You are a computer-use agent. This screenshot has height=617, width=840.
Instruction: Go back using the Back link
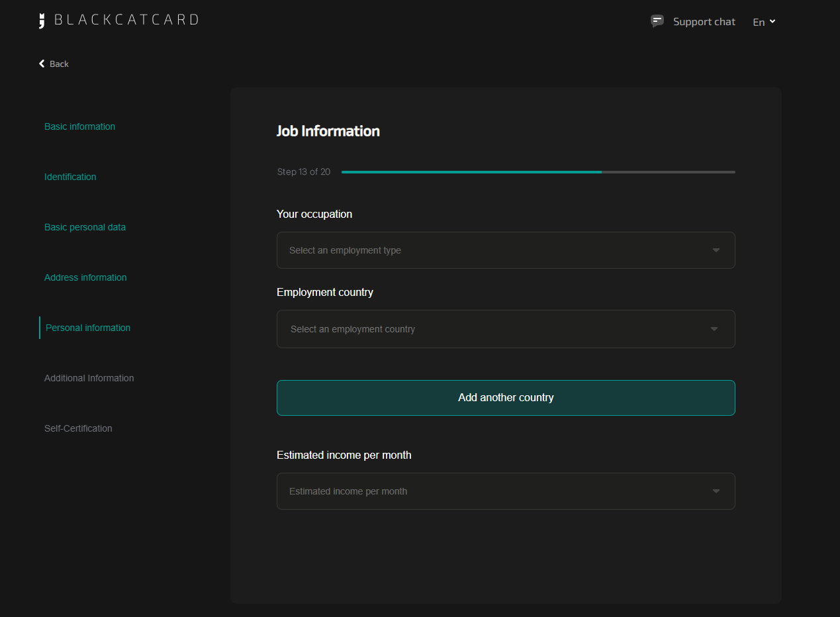click(x=54, y=64)
